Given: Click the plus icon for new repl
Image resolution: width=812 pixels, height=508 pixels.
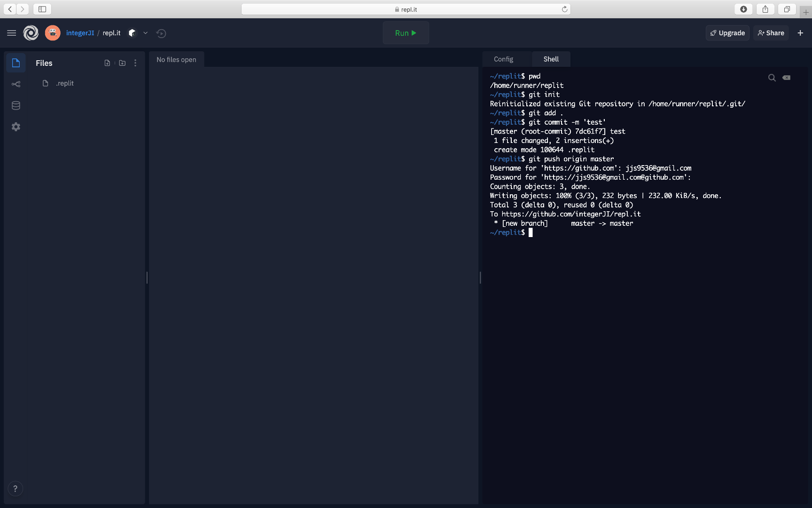Looking at the screenshot, I should coord(800,33).
